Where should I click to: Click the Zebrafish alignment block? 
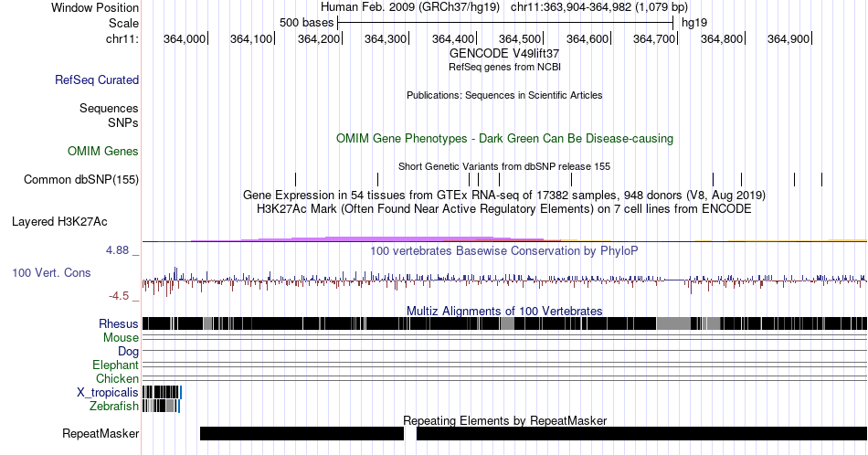click(x=161, y=407)
